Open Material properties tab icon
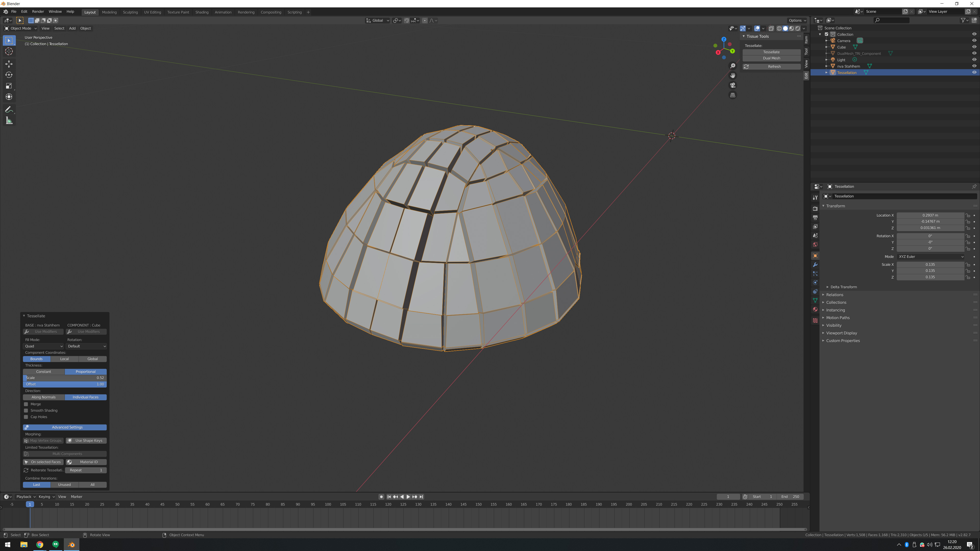The width and height of the screenshot is (980, 551). tap(815, 309)
